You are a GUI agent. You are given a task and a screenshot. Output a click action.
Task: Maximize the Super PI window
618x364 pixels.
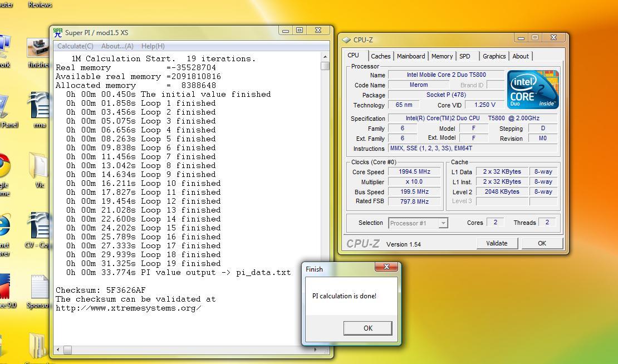tap(300, 30)
